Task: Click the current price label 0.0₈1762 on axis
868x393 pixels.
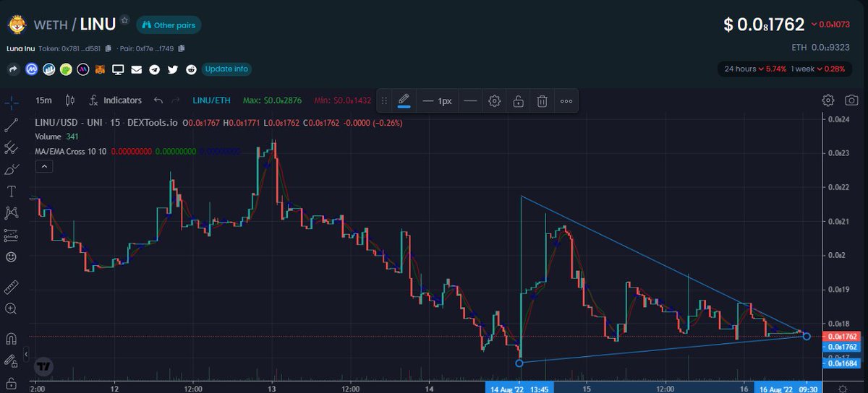Action: pyautogui.click(x=842, y=337)
